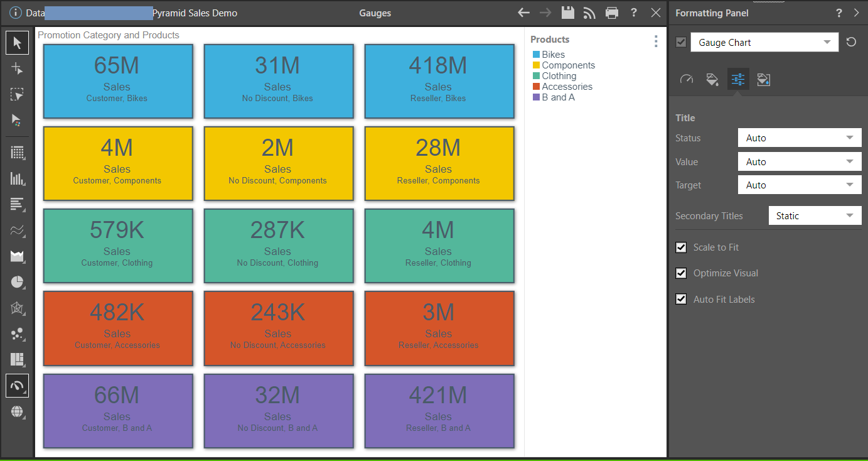Select the column chart visual icon
Image resolution: width=868 pixels, height=461 pixels.
tap(17, 178)
